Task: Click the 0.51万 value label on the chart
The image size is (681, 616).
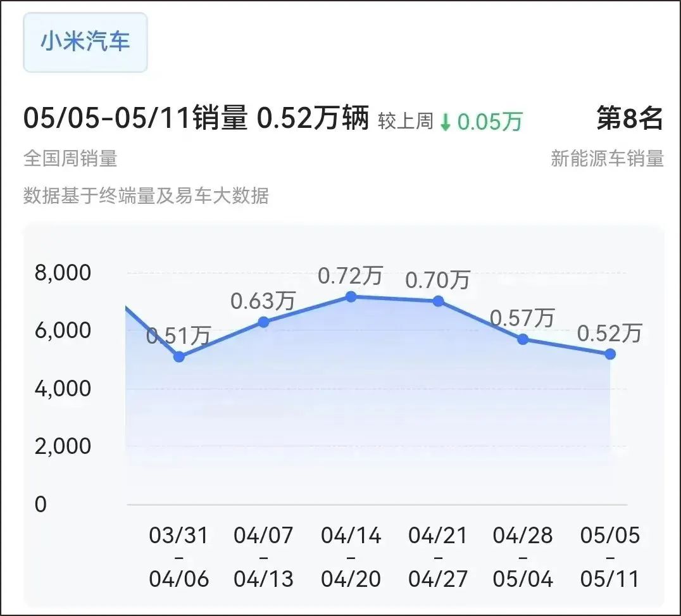Action: click(178, 336)
